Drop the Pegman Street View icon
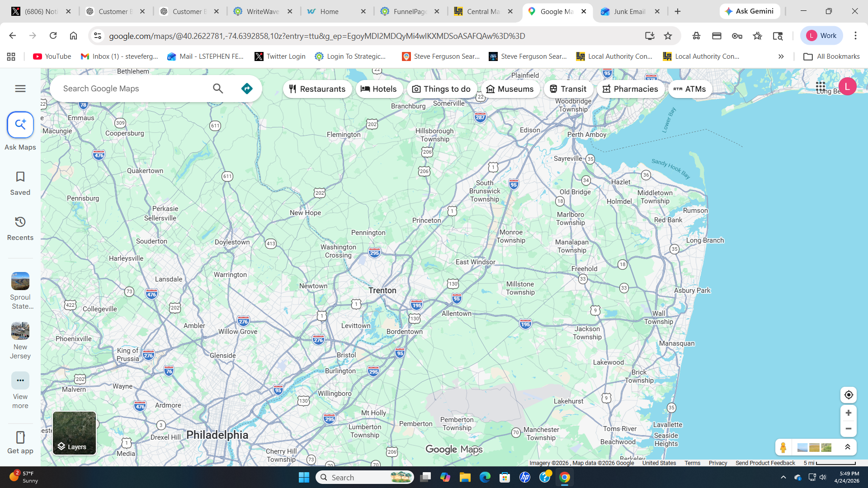The image size is (868, 488). (x=783, y=447)
